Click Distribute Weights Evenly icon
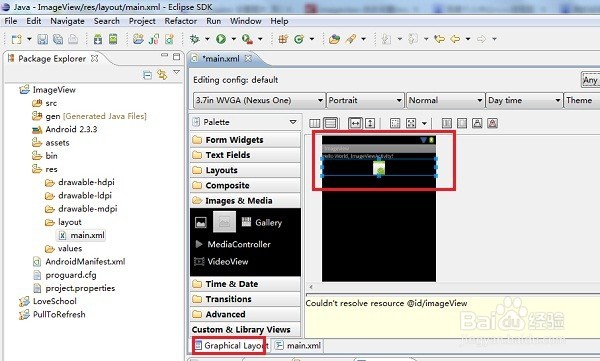Viewport: 600px width, 361px height. pyautogui.click(x=447, y=123)
